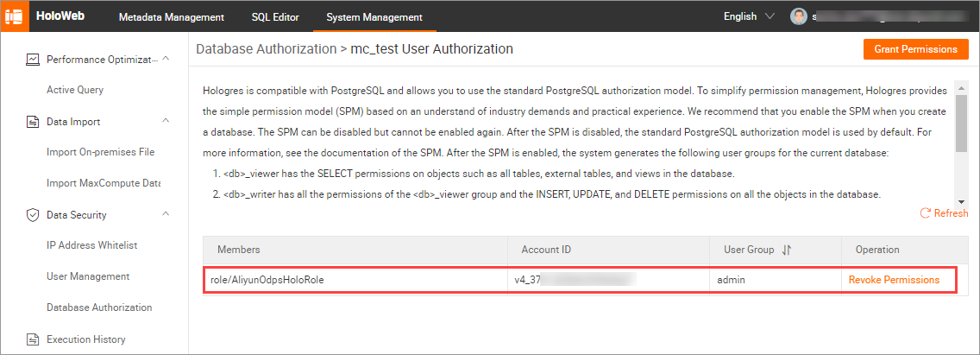This screenshot has width=980, height=355.
Task: Switch to the System Management tab
Action: (374, 17)
